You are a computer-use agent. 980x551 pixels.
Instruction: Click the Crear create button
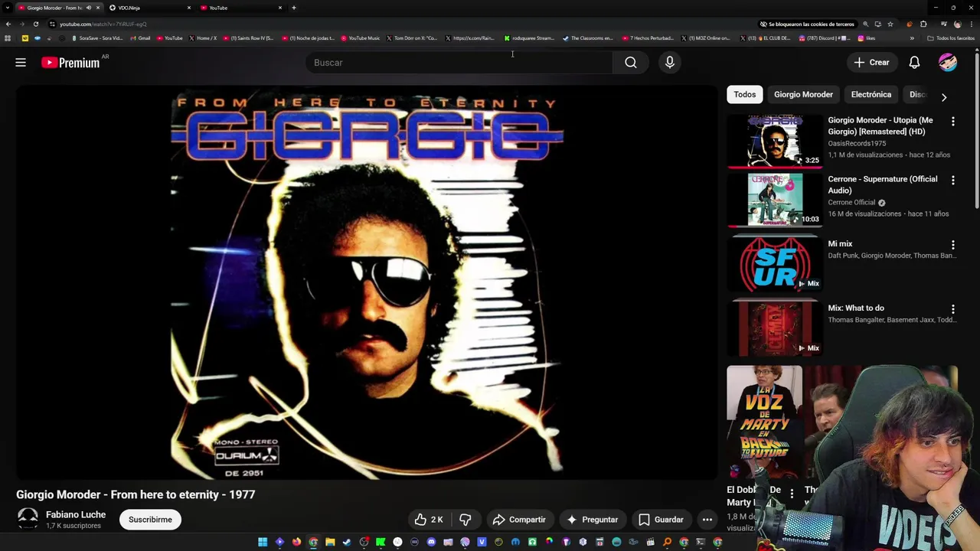point(871,63)
